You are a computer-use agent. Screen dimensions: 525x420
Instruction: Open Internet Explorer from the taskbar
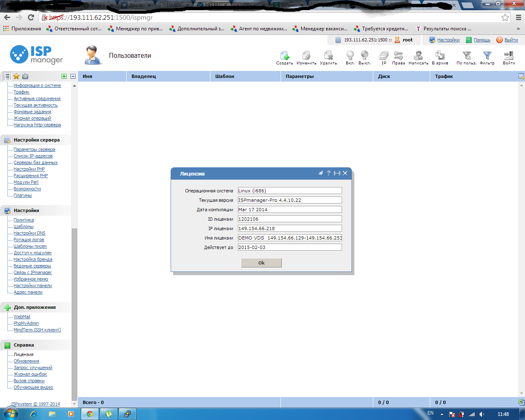click(34, 414)
